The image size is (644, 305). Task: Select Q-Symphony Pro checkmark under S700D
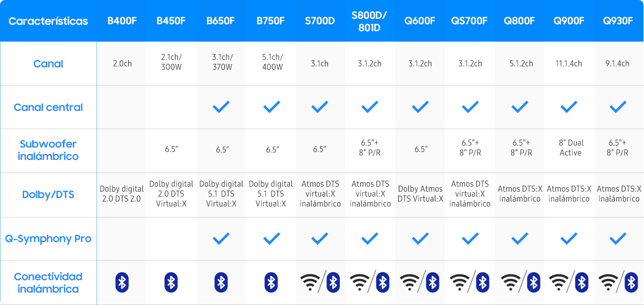pyautogui.click(x=320, y=239)
